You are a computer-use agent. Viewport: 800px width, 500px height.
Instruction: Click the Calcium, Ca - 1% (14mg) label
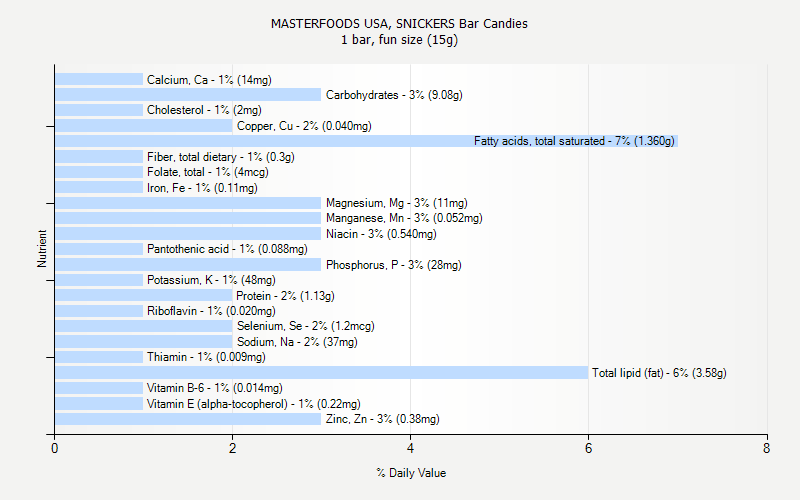[x=209, y=80]
